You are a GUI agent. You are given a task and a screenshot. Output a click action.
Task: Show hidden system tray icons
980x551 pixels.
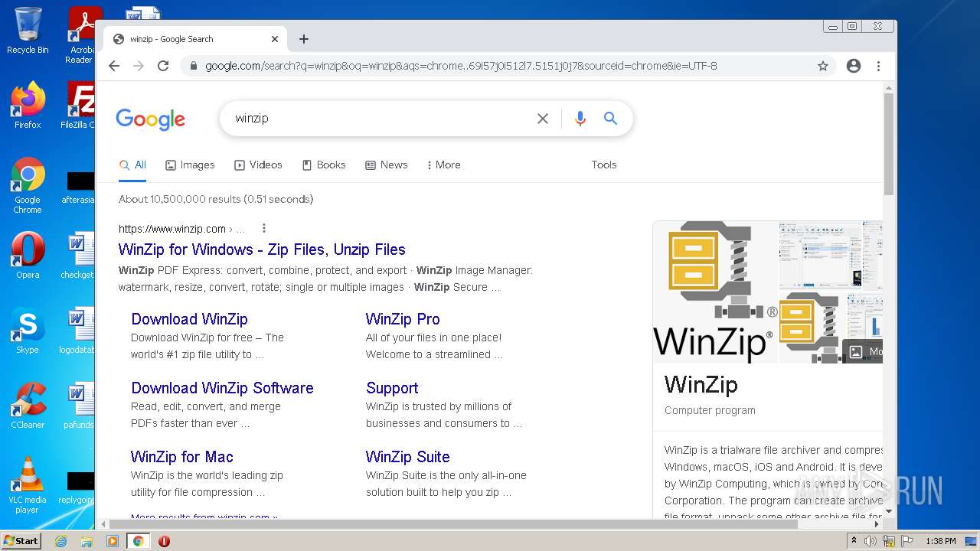pos(854,541)
